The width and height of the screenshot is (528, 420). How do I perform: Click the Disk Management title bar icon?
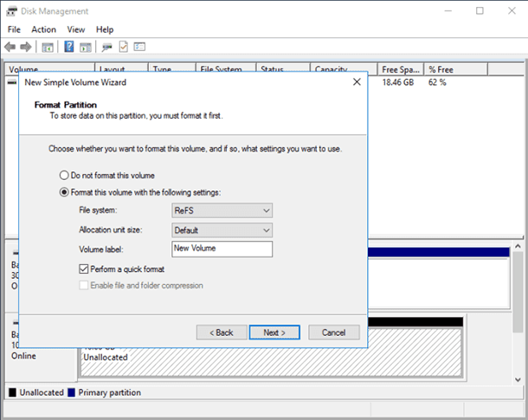pyautogui.click(x=11, y=11)
